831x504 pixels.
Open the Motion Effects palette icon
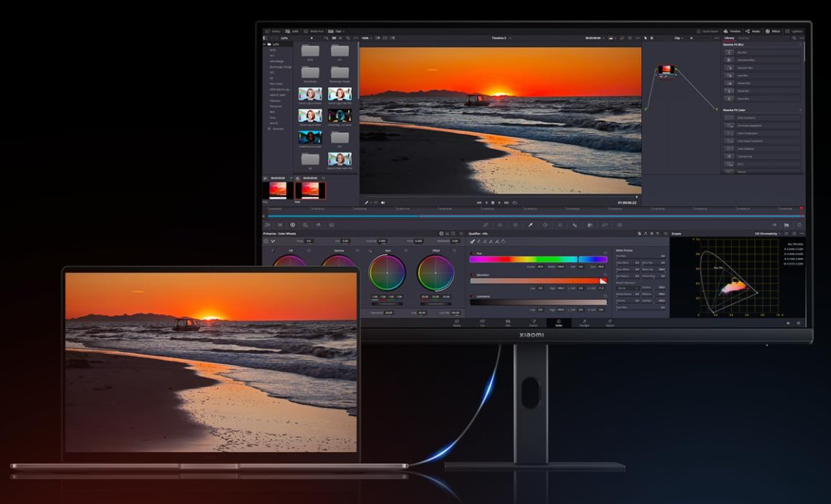(x=332, y=225)
